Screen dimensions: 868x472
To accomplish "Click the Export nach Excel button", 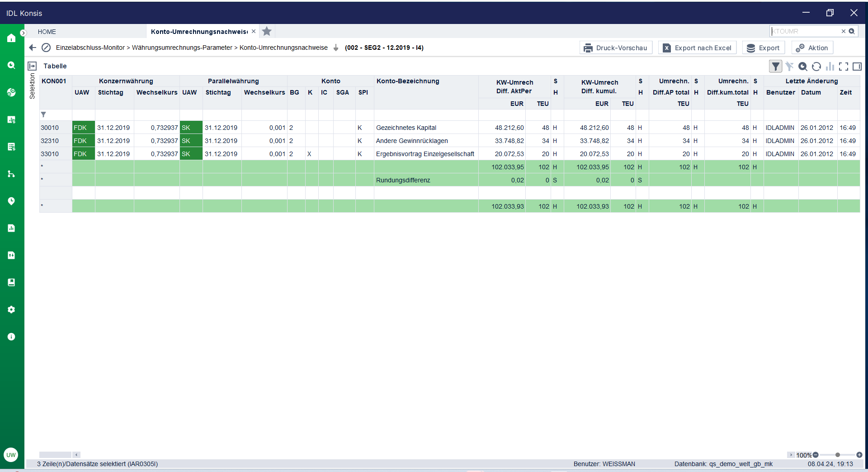I will tap(697, 48).
